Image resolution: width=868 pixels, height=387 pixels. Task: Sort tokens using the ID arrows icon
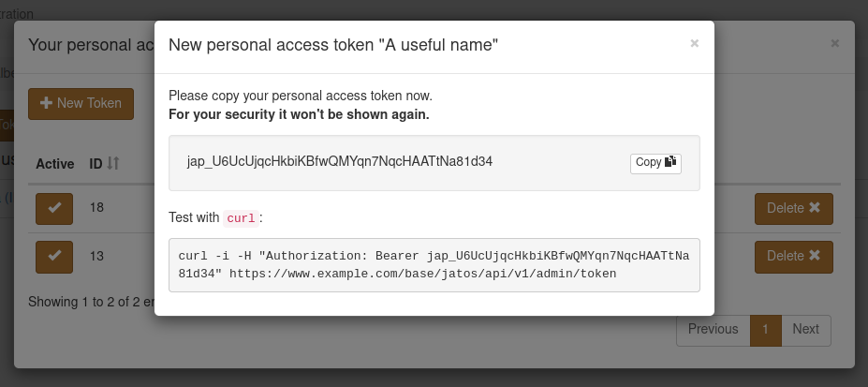click(x=113, y=163)
